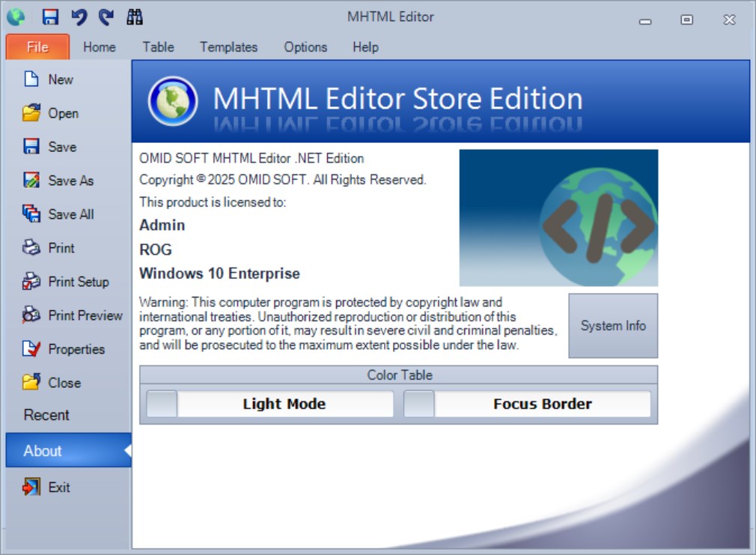Click the Undo arrow icon
The width and height of the screenshot is (756, 555).
(79, 17)
